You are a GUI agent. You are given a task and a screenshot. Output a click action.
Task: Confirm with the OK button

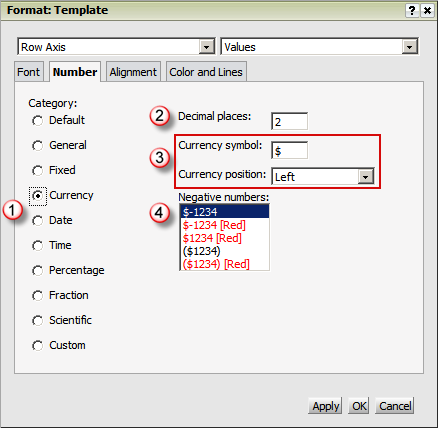359,406
